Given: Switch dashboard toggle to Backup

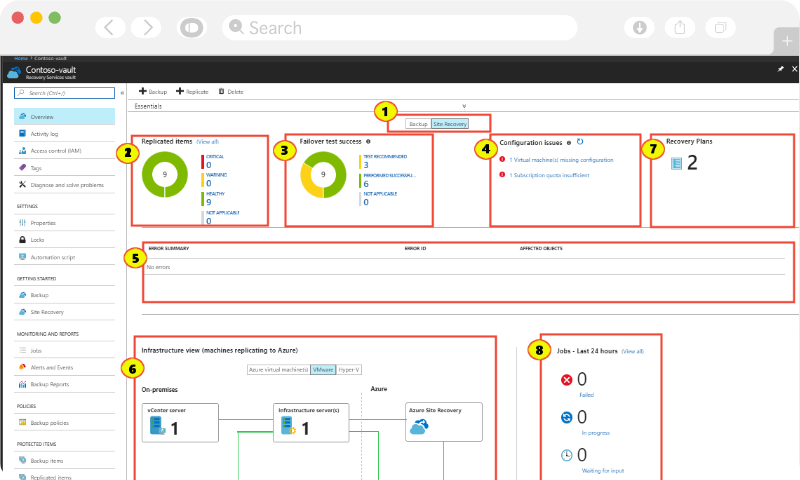Looking at the screenshot, I should [x=418, y=124].
